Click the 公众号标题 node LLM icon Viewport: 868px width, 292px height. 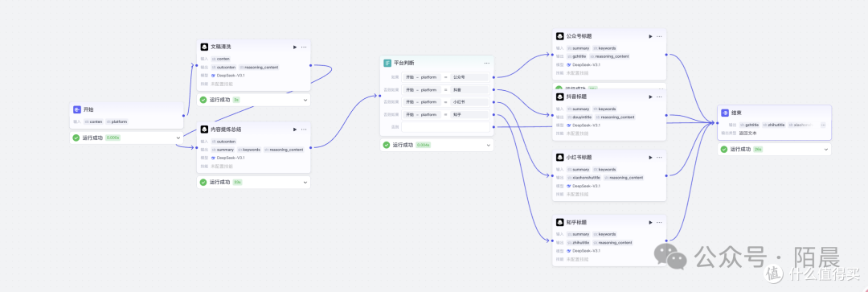pos(559,36)
